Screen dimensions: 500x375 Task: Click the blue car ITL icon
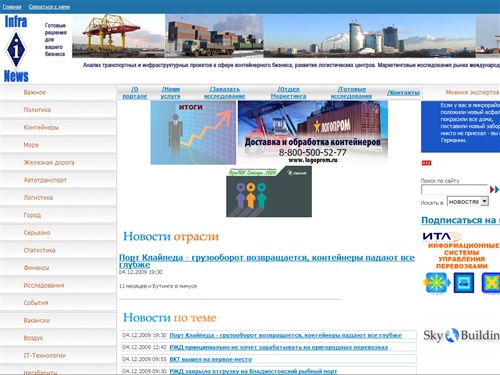(x=464, y=283)
